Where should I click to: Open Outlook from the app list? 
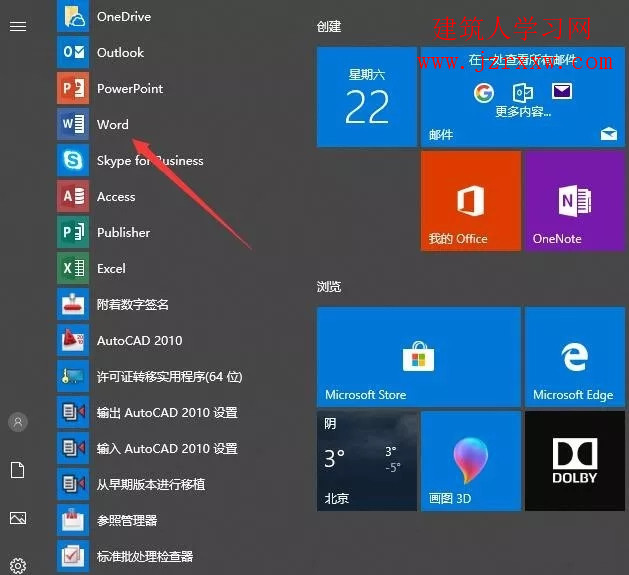[73, 52]
